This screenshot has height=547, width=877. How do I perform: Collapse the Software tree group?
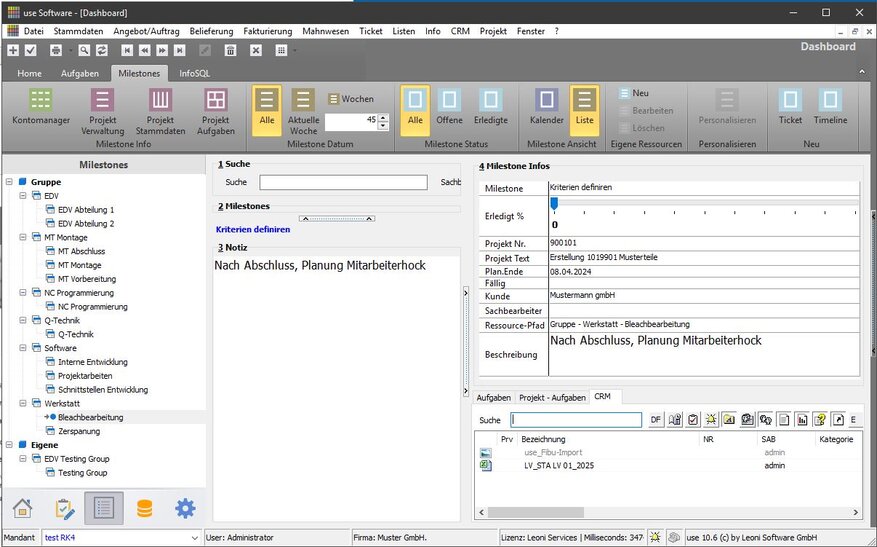point(23,348)
